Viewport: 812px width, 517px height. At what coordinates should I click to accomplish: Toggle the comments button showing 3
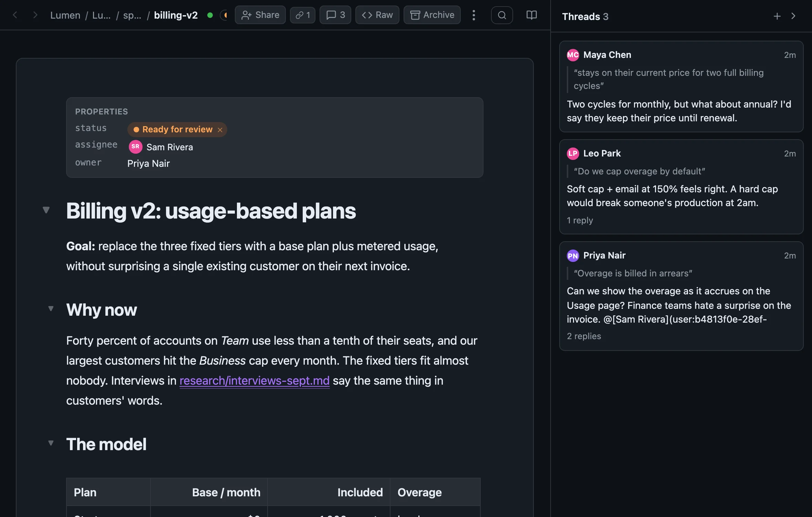click(335, 15)
